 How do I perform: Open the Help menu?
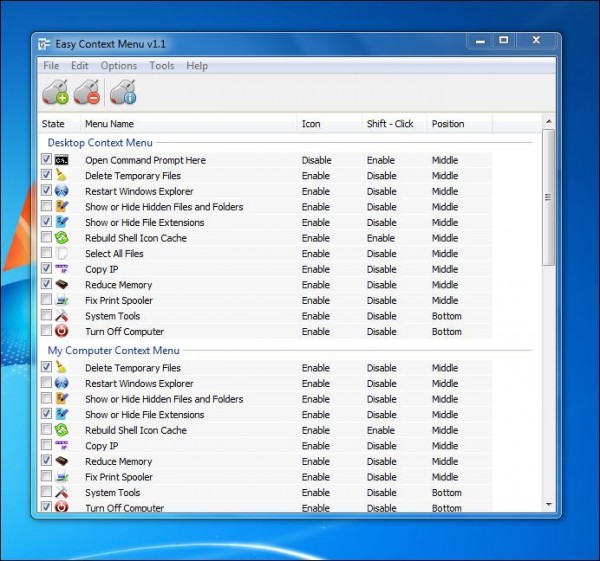click(197, 66)
